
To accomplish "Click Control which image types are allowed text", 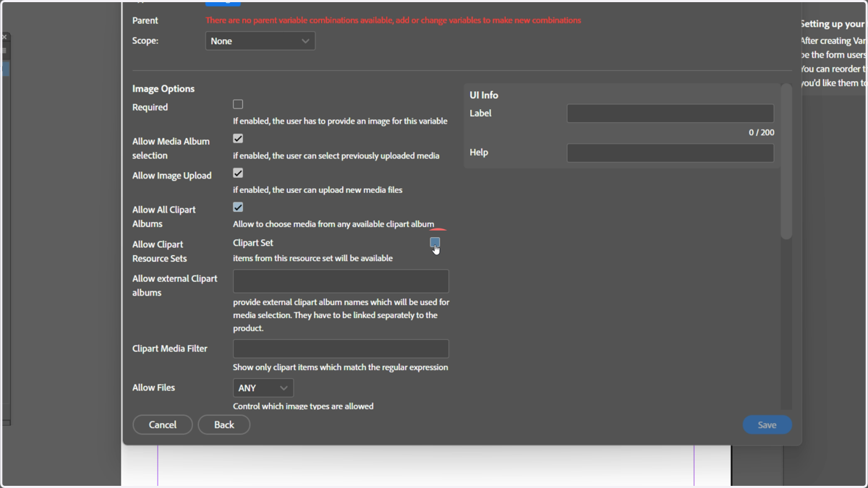I will coord(303,406).
